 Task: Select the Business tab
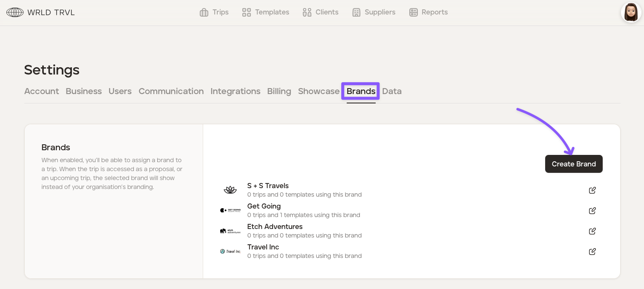pos(83,91)
